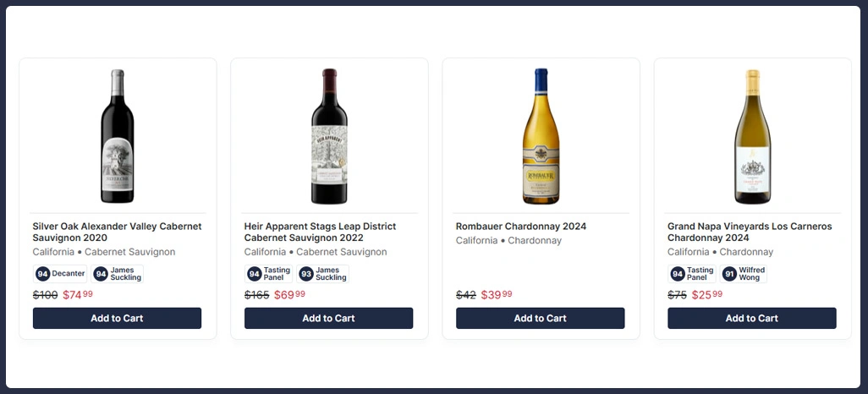
Task: Click the Rombauer Chardonnay bottle image
Action: (541, 137)
